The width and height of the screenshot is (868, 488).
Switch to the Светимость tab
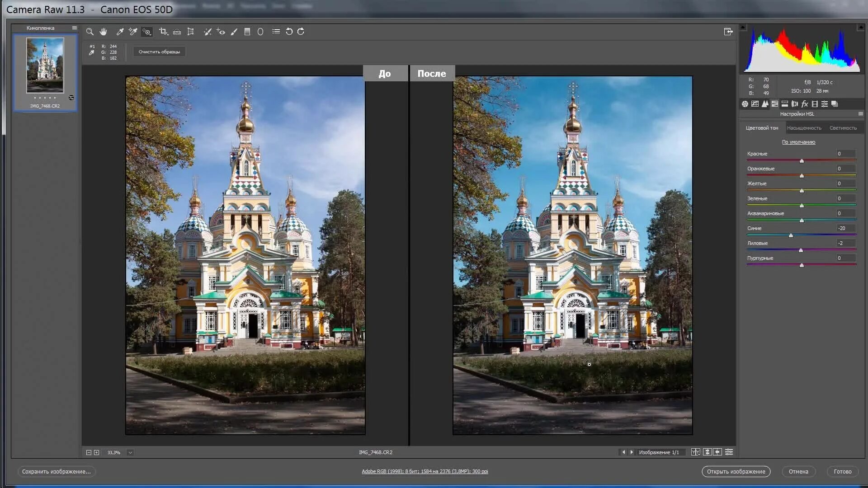click(x=843, y=128)
